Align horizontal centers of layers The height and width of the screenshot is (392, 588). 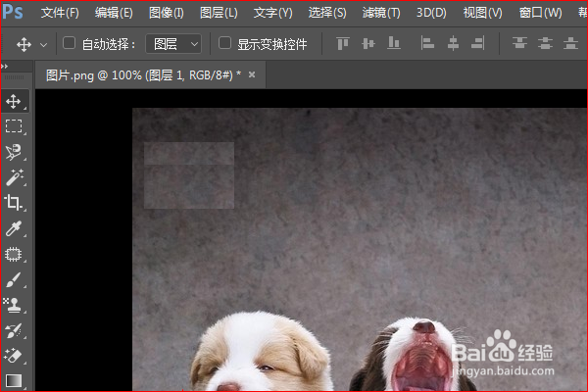[x=453, y=43]
